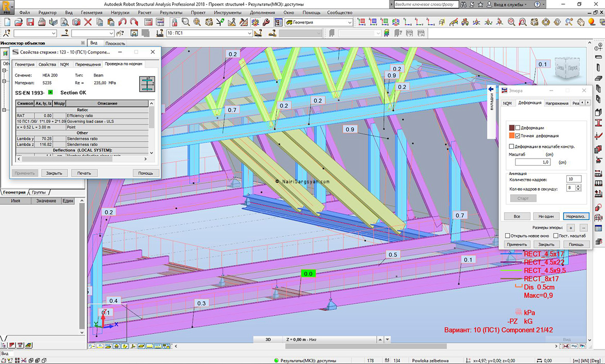Click the view cube in the 3D viewport
The width and height of the screenshot is (605, 364).
[567, 68]
